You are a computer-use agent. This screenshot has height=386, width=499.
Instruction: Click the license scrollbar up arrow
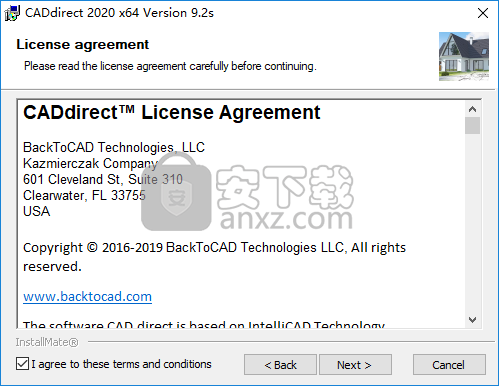[x=472, y=109]
